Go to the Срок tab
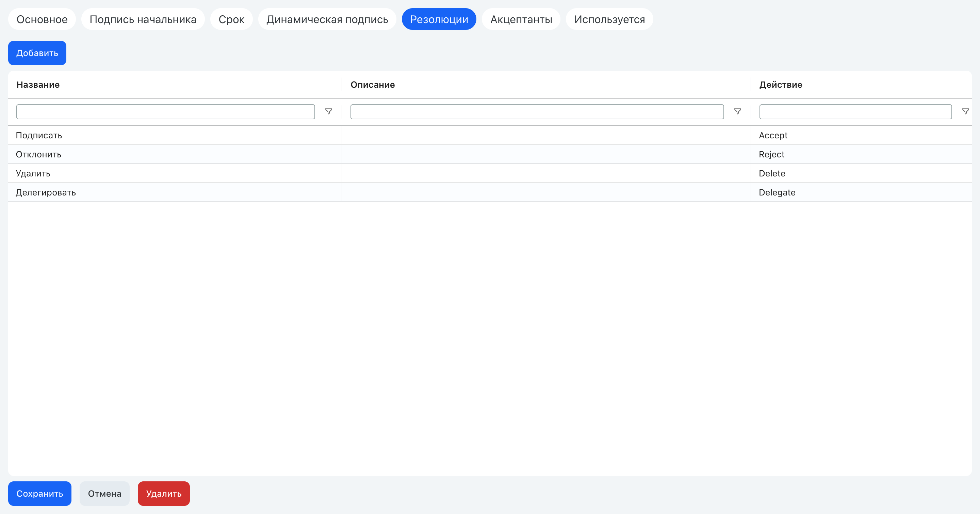This screenshot has height=514, width=980. (231, 19)
